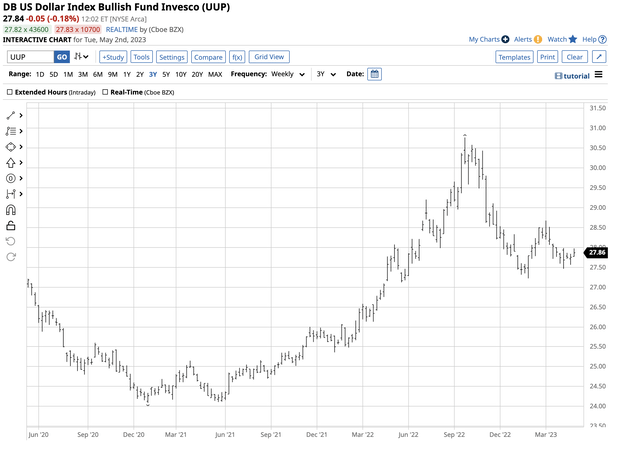The width and height of the screenshot is (640, 451).
Task: Open the calendar date picker icon
Action: (x=374, y=74)
